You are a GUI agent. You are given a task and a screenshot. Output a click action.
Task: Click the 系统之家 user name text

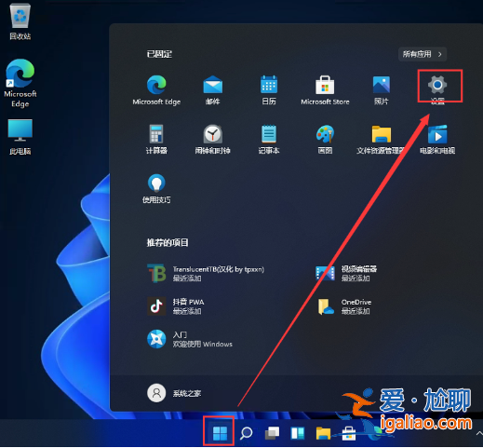[187, 393]
